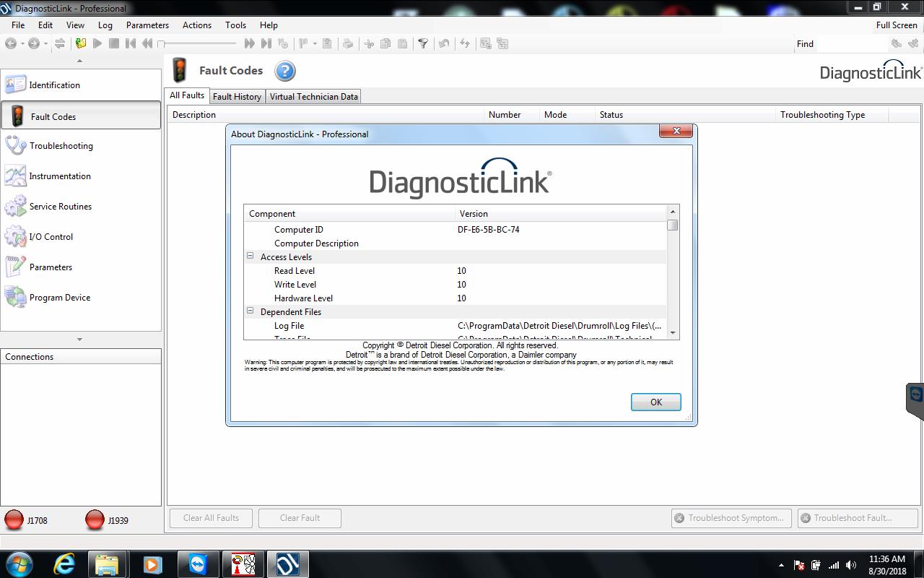Click the sidebar scroll-down arrow

click(x=79, y=339)
